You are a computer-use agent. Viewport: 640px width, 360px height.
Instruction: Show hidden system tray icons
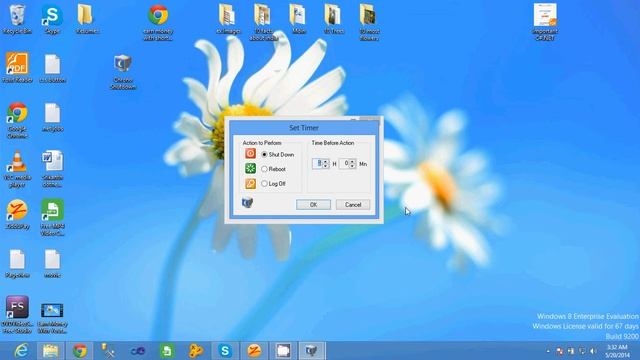click(x=548, y=351)
